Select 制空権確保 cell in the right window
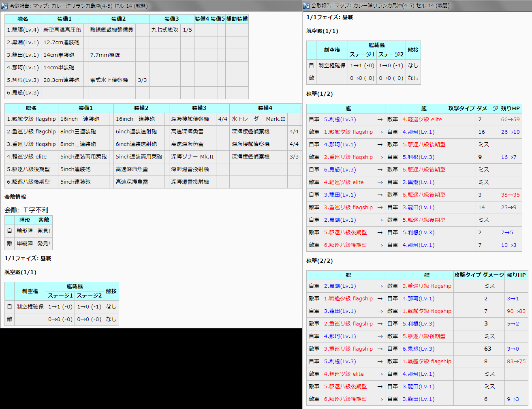The image size is (532, 409). pos(332,65)
